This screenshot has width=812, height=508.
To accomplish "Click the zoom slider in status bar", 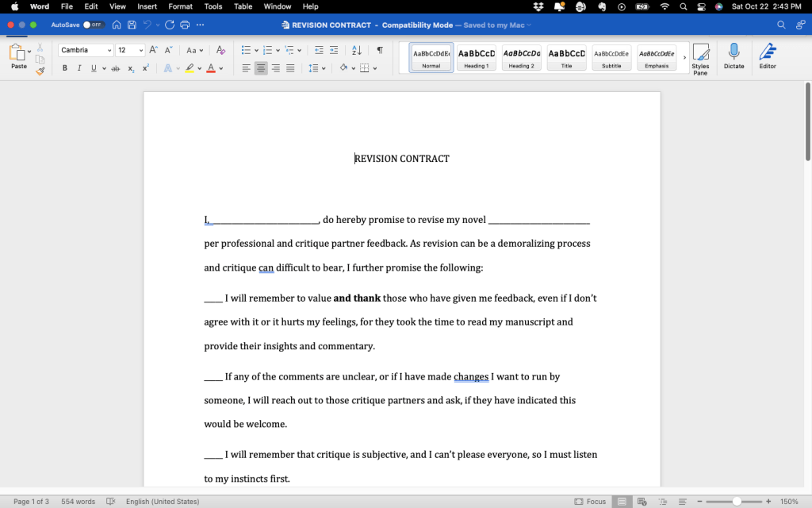I will pyautogui.click(x=737, y=502).
